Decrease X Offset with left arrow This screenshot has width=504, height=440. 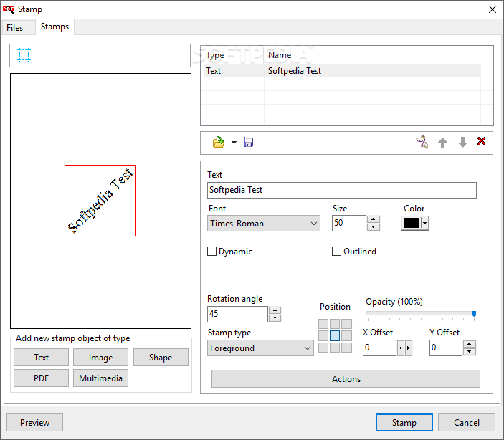pyautogui.click(x=401, y=348)
